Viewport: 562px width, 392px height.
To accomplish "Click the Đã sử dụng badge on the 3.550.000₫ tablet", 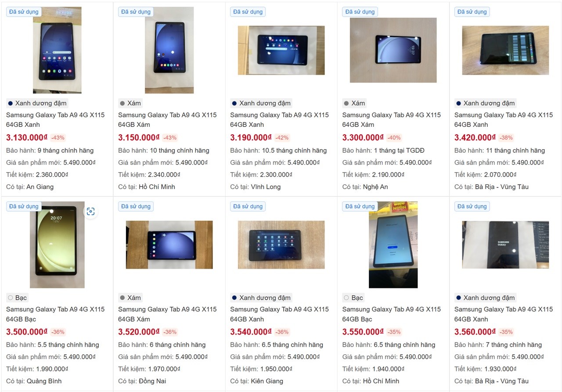I will click(360, 206).
